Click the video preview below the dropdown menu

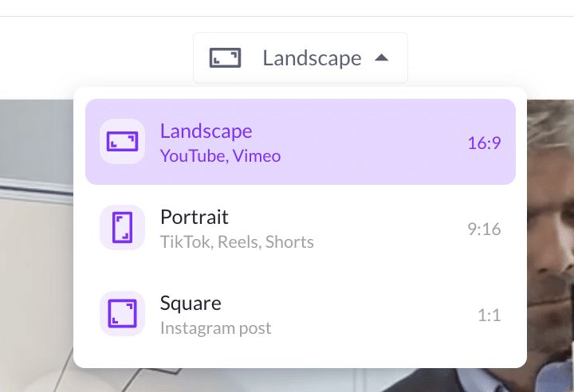pyautogui.click(x=301, y=380)
